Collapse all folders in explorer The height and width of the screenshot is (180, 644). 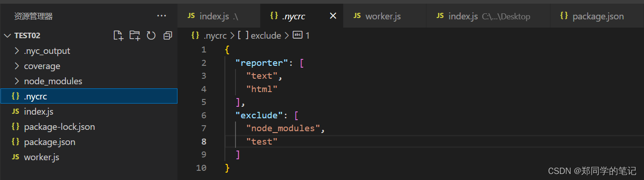(168, 35)
